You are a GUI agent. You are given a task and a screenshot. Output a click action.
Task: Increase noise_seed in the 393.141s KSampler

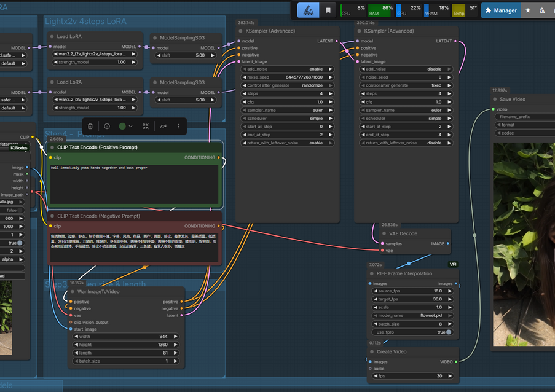(330, 77)
